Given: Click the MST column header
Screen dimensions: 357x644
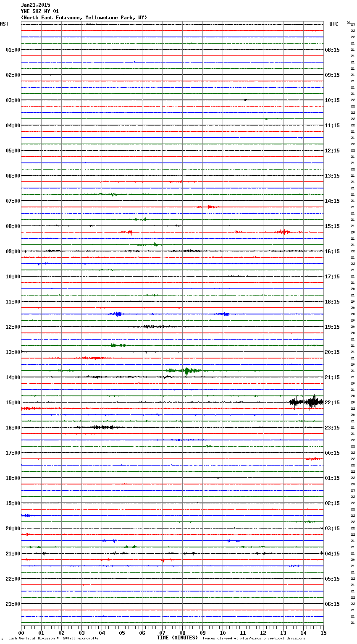Looking at the screenshot, I should [4, 24].
